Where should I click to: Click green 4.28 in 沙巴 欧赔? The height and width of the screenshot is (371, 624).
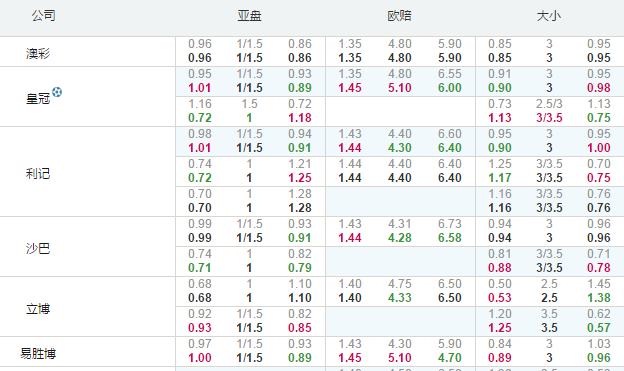pos(400,238)
